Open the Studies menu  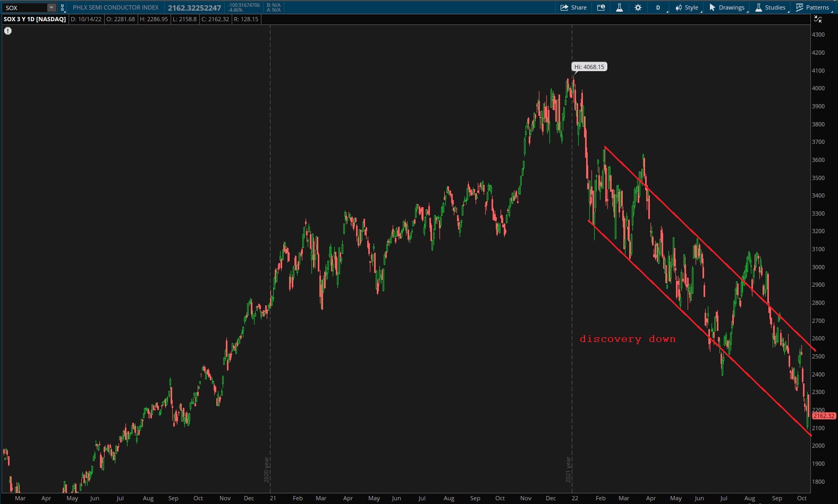tap(771, 7)
